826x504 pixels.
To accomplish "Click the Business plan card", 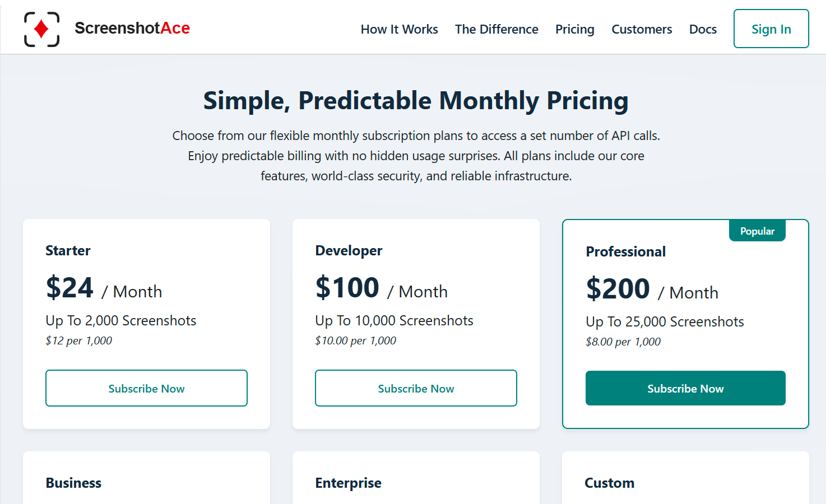I will tap(146, 478).
